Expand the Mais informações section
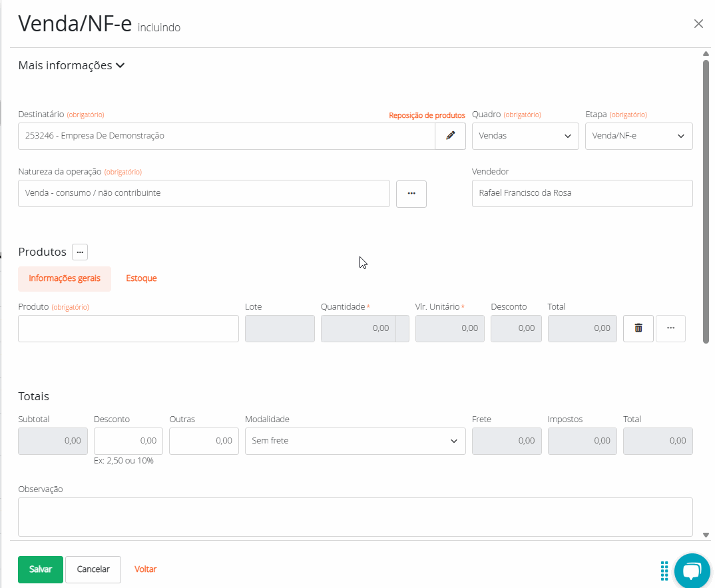Viewport: 715px width, 588px height. 72,65
